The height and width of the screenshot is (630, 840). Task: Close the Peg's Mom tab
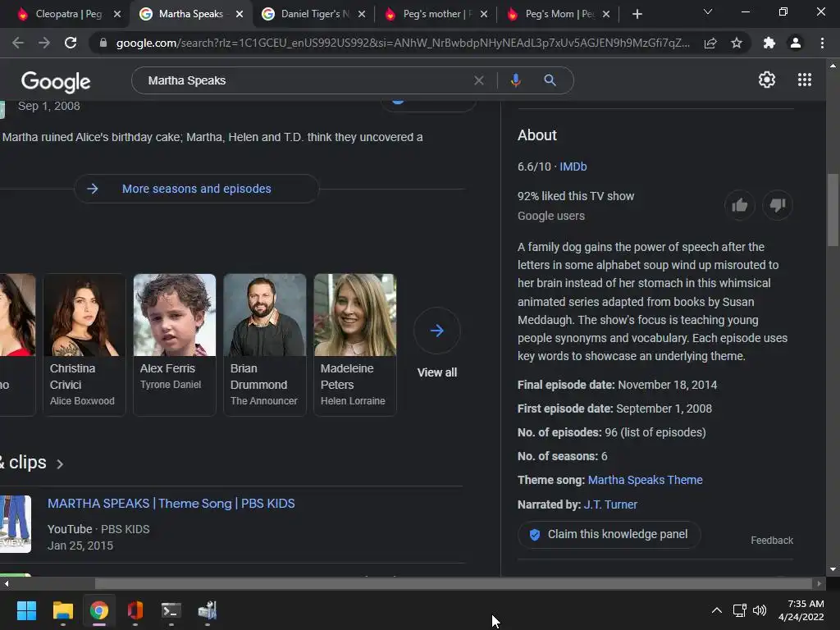pos(606,14)
